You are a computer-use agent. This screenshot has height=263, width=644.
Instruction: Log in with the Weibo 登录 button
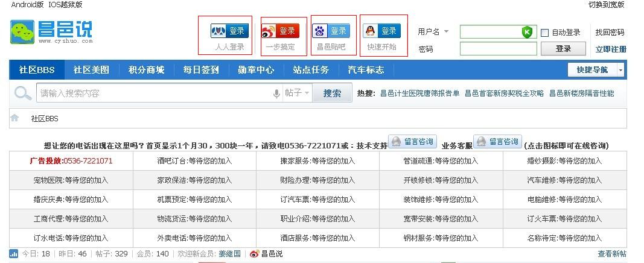(x=281, y=31)
